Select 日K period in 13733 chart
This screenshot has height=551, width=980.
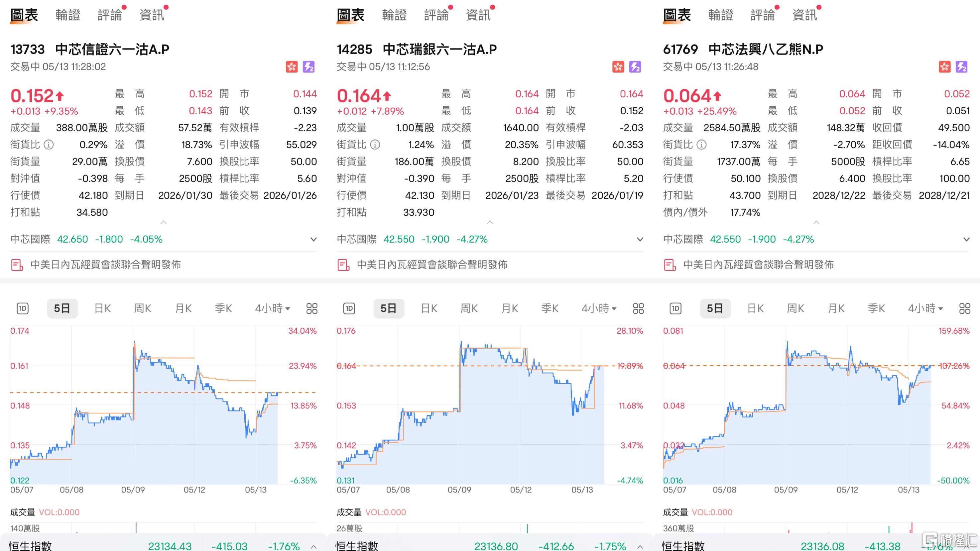click(x=103, y=308)
